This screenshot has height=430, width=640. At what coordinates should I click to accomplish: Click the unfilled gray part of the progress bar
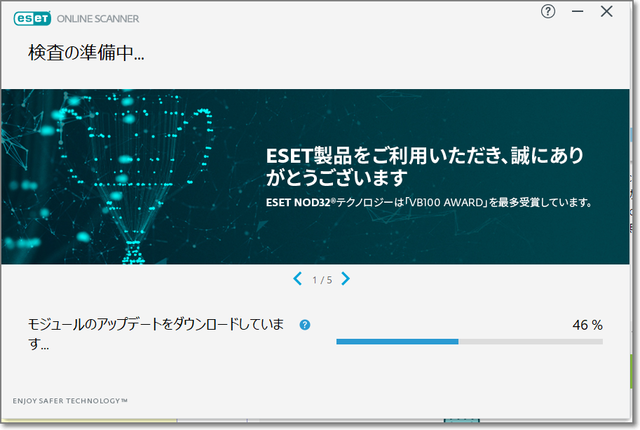click(x=530, y=341)
